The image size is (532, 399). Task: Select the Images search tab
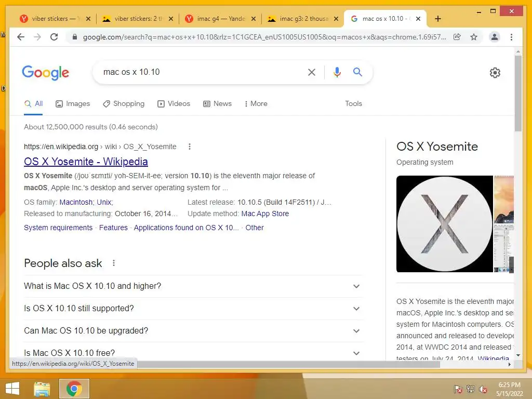[73, 103]
